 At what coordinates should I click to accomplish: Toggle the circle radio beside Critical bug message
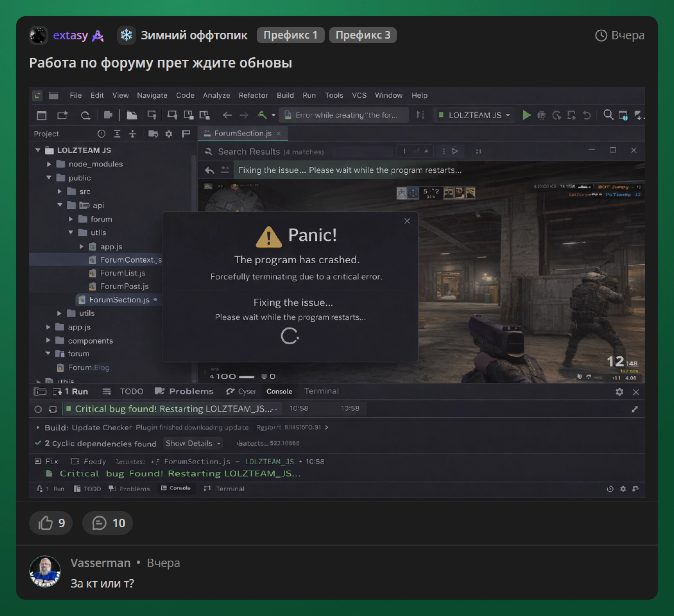pyautogui.click(x=38, y=409)
